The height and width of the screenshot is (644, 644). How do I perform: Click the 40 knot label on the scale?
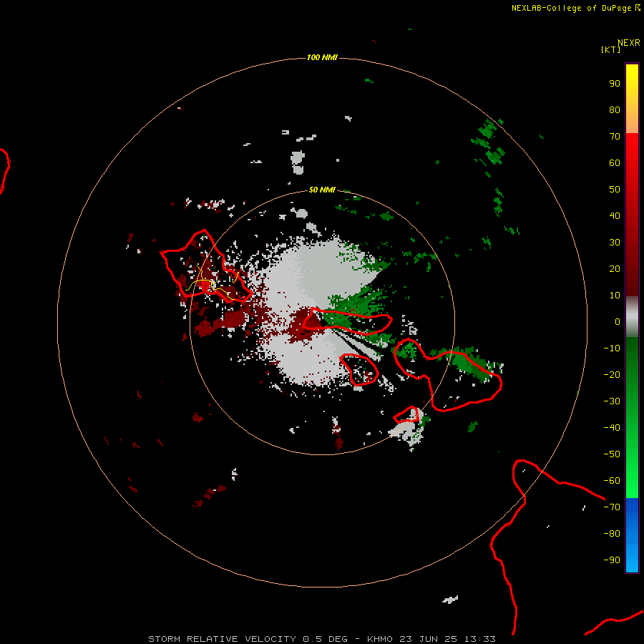tap(615, 216)
